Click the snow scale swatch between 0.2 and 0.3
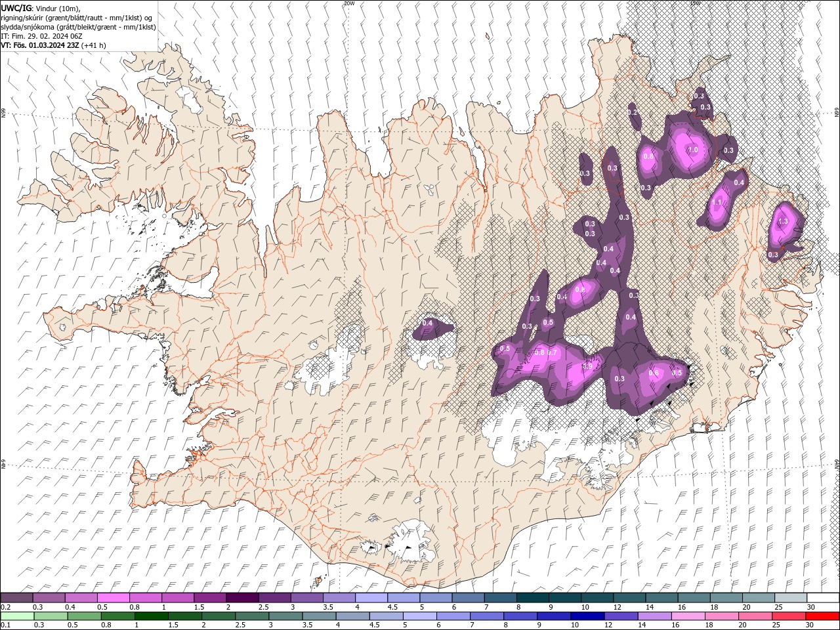Screen dimensions: 840x630 (17, 598)
